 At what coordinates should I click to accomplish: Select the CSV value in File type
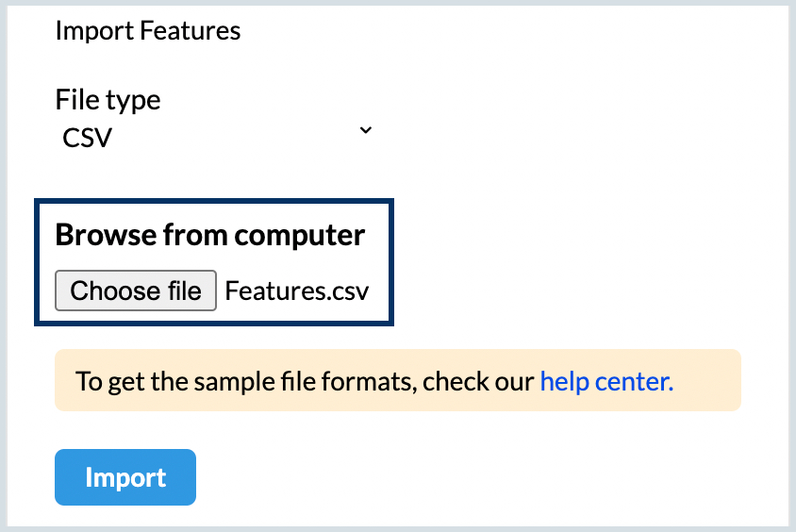coord(88,138)
